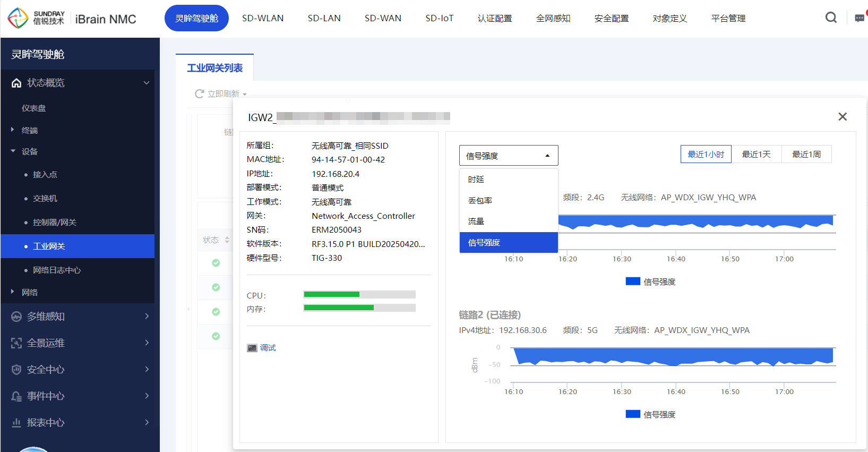Close the IGW2 gateway detail dialog

point(843,116)
